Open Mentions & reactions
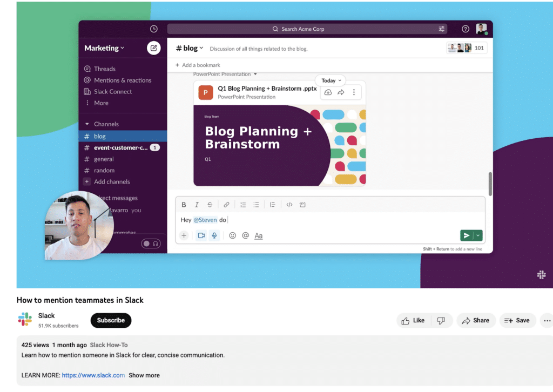Screen dimensions: 553x392 pyautogui.click(x=123, y=80)
